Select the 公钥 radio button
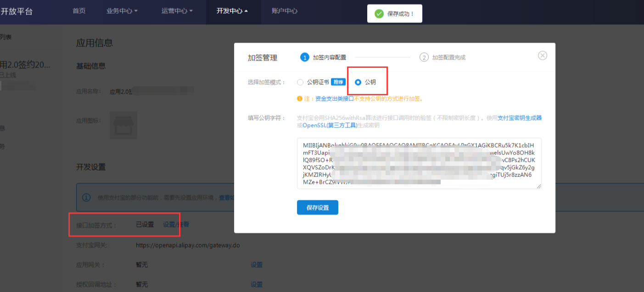644x292 pixels. (x=358, y=83)
